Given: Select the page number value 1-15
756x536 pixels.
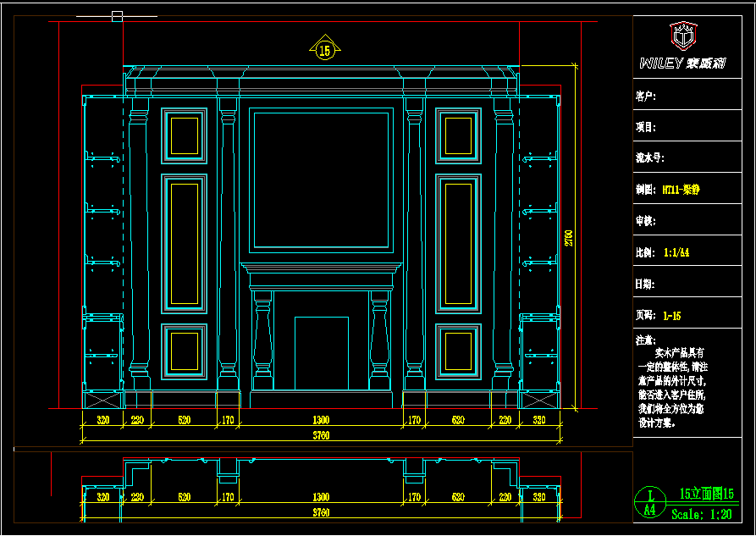Looking at the screenshot, I should tap(671, 316).
